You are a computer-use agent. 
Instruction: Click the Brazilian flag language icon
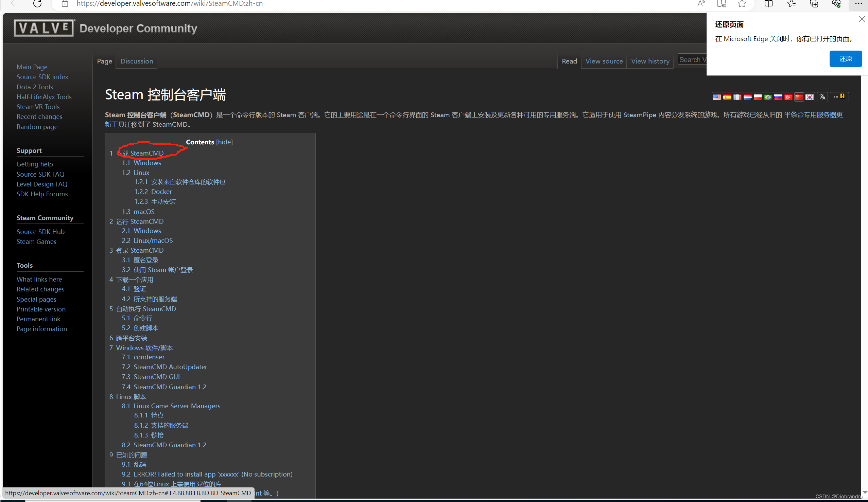(768, 97)
